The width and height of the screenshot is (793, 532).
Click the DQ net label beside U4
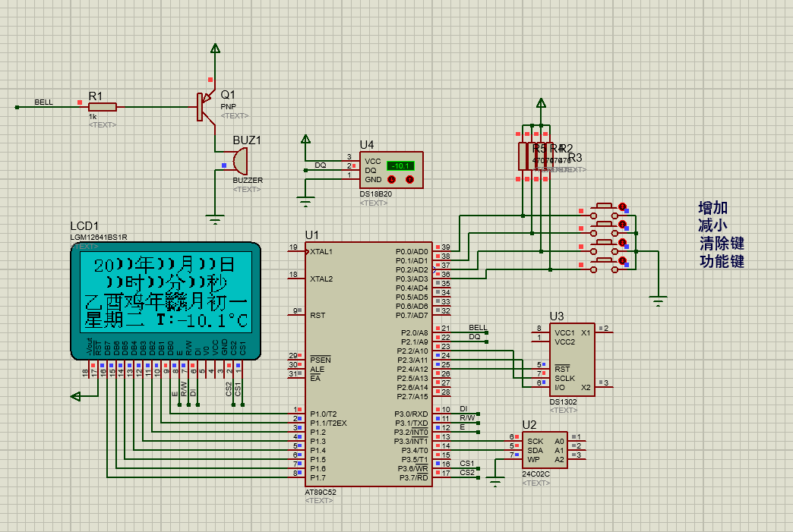(x=320, y=165)
